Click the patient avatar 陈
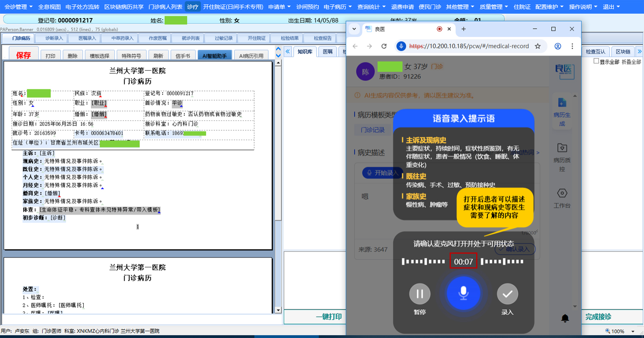The height and width of the screenshot is (338, 644). coord(366,72)
